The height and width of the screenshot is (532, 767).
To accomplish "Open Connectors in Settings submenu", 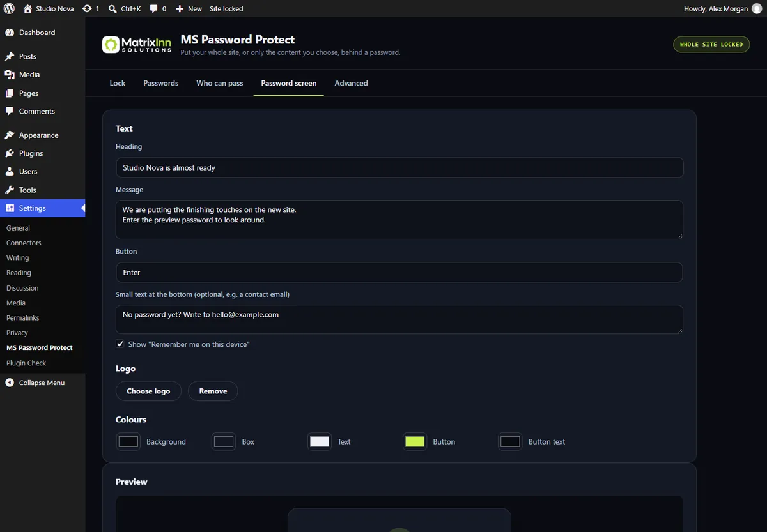I will tap(24, 243).
